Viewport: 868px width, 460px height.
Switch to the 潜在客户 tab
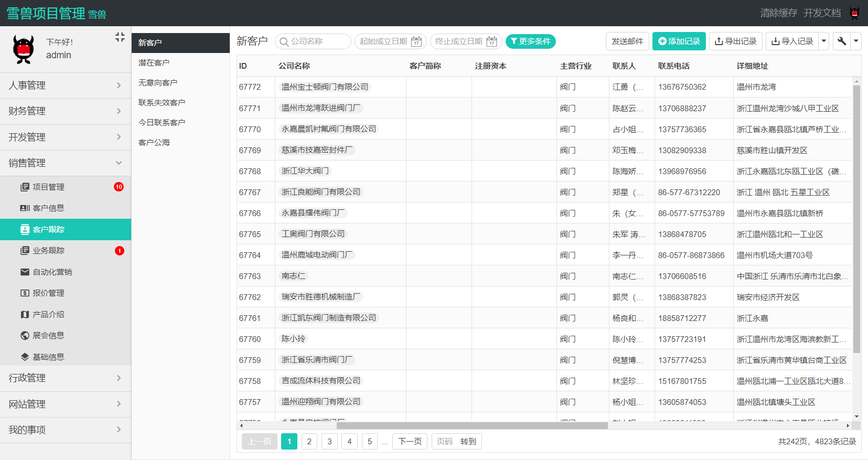[x=154, y=63]
